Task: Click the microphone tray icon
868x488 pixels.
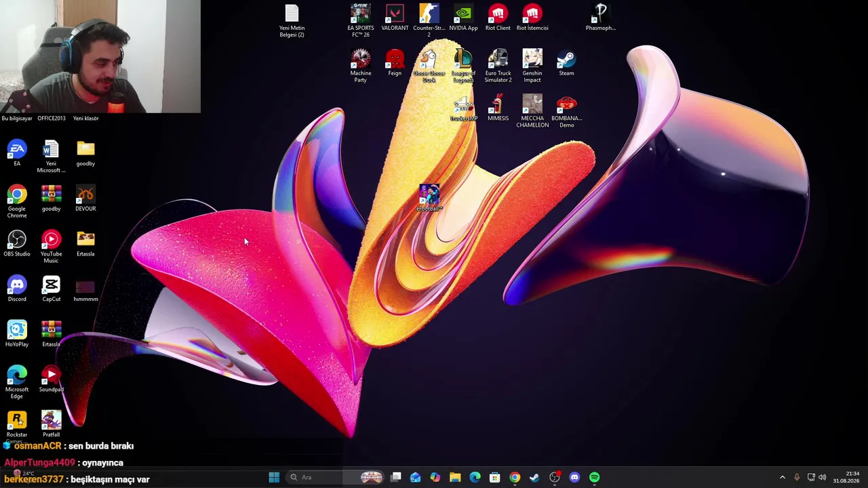Action: coord(797,477)
